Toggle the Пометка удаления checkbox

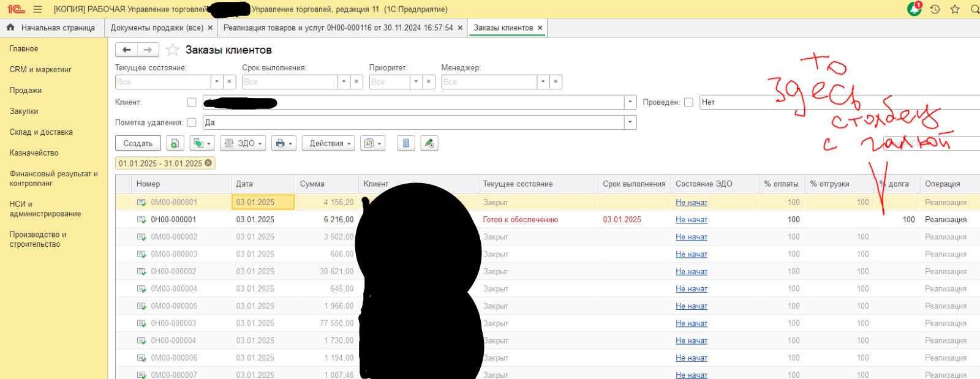pyautogui.click(x=192, y=122)
